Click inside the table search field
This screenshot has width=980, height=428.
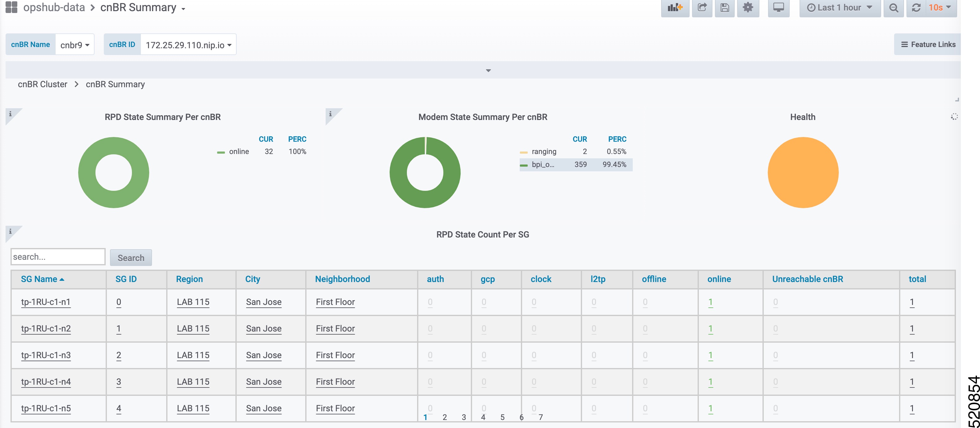(57, 257)
